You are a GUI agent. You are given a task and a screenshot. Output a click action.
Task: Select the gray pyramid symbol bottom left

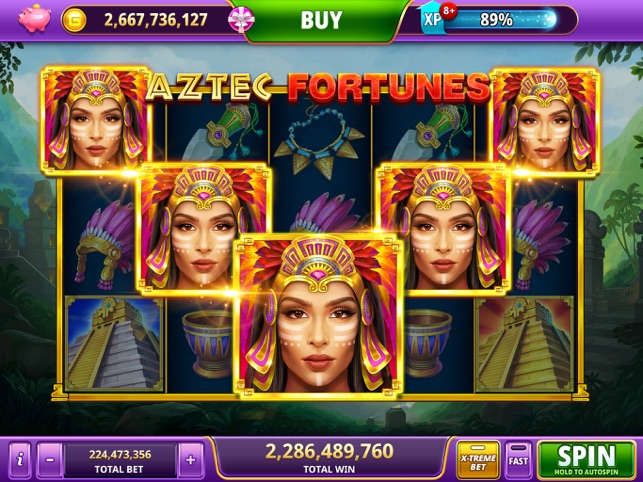[114, 344]
